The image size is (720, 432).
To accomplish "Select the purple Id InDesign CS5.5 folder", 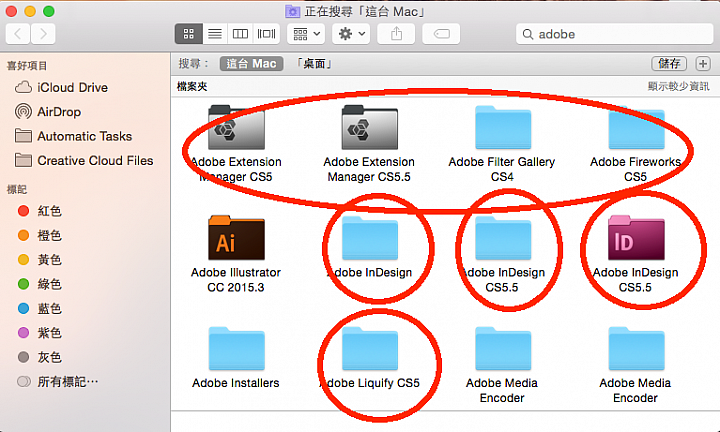I will tap(636, 238).
